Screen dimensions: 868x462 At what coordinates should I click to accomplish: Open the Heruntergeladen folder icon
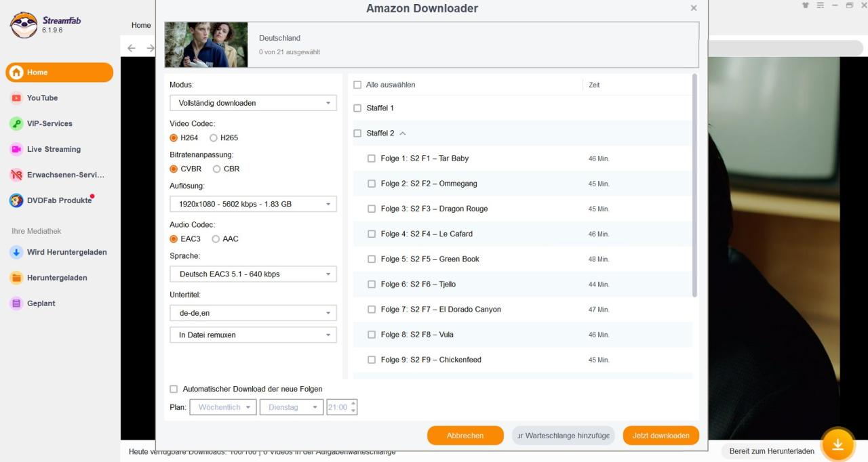[x=16, y=278]
